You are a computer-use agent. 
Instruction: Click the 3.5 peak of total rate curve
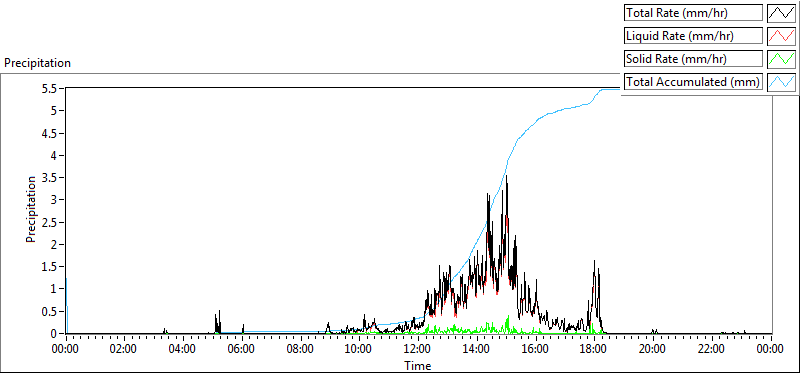click(x=506, y=176)
